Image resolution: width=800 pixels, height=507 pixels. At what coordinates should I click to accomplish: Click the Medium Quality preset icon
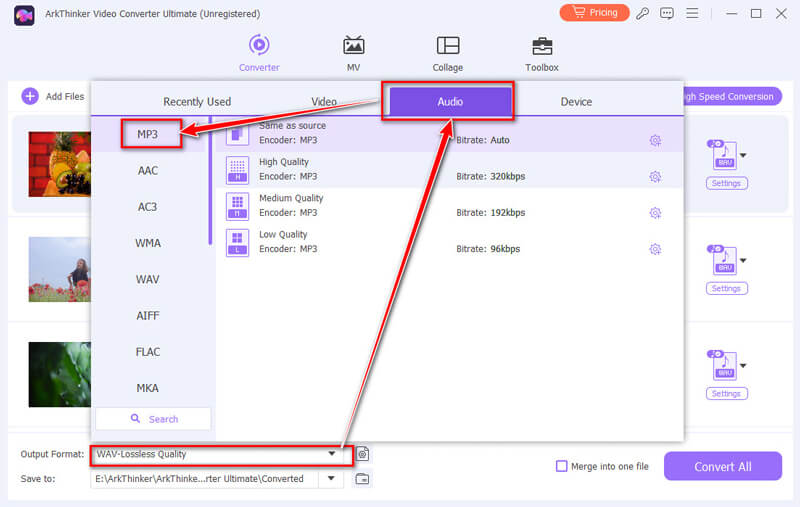237,206
